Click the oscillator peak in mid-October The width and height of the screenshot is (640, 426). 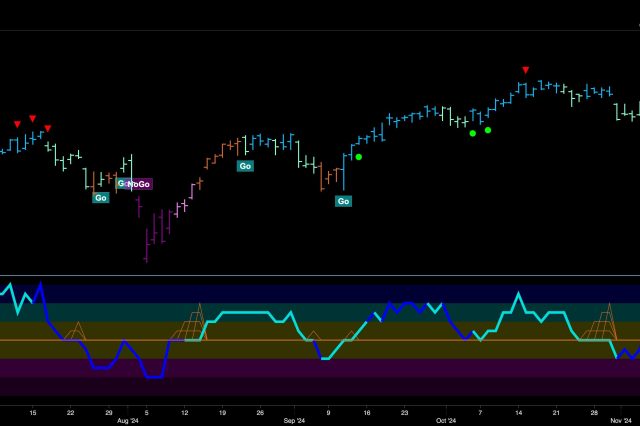[x=518, y=294]
